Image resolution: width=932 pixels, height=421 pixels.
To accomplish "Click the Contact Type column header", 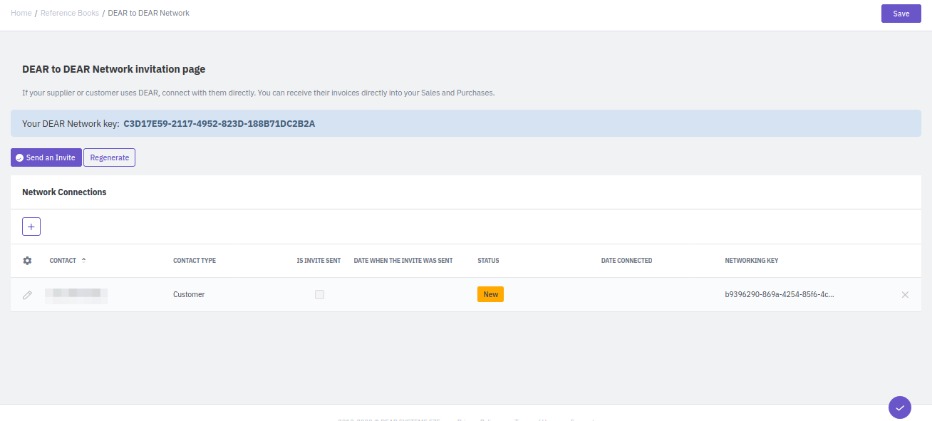I will pos(194,261).
